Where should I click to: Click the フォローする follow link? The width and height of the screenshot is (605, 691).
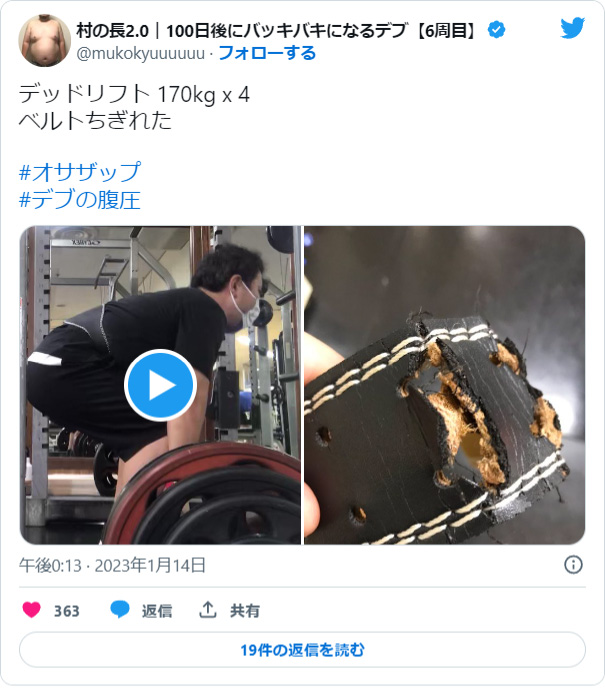click(x=267, y=53)
